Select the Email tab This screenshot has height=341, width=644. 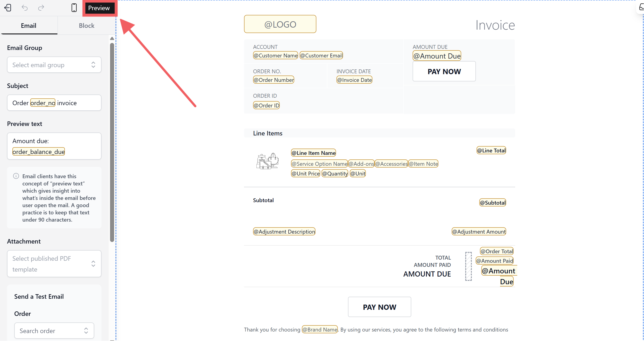click(x=28, y=26)
